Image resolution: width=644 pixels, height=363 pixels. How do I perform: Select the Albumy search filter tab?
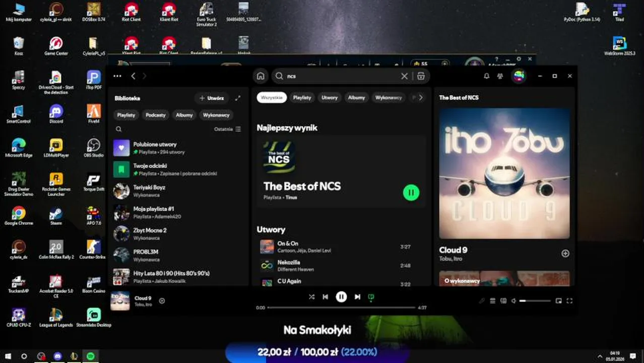tap(356, 97)
